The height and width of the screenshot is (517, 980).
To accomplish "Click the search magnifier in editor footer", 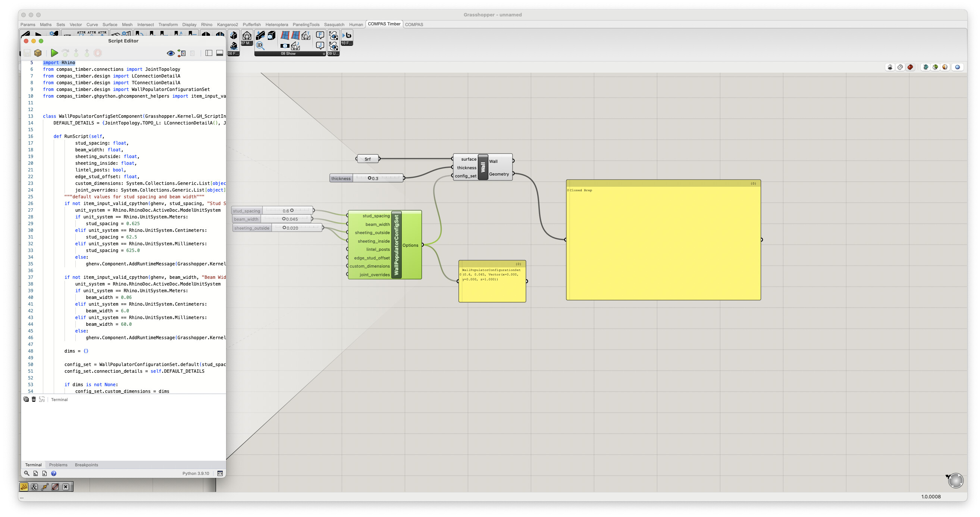I will click(x=26, y=473).
